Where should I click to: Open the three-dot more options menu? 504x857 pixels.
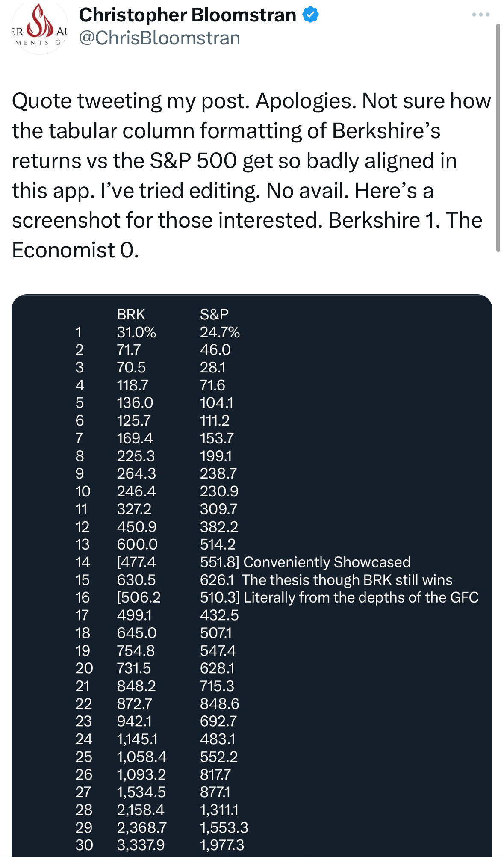480,15
